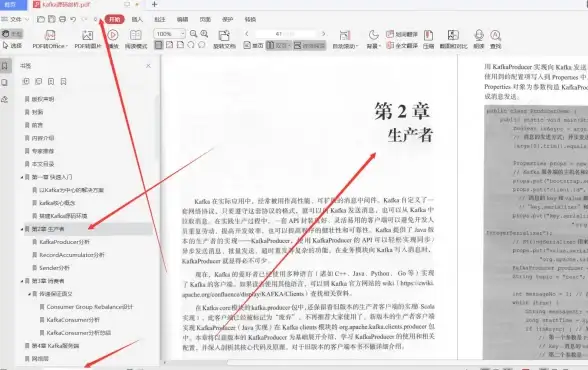Select the hand tool
This screenshot has width=588, height=370.
[x=12, y=34]
